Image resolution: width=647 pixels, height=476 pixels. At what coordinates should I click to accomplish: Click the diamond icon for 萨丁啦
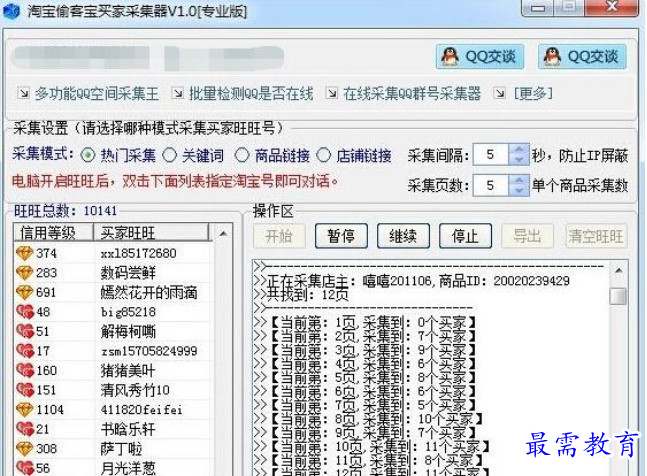click(24, 448)
